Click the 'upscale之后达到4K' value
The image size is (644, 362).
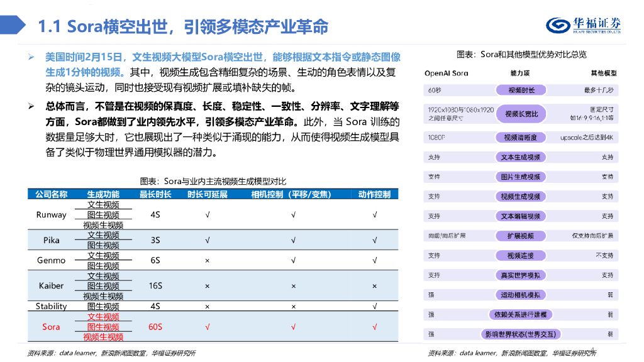coord(587,138)
